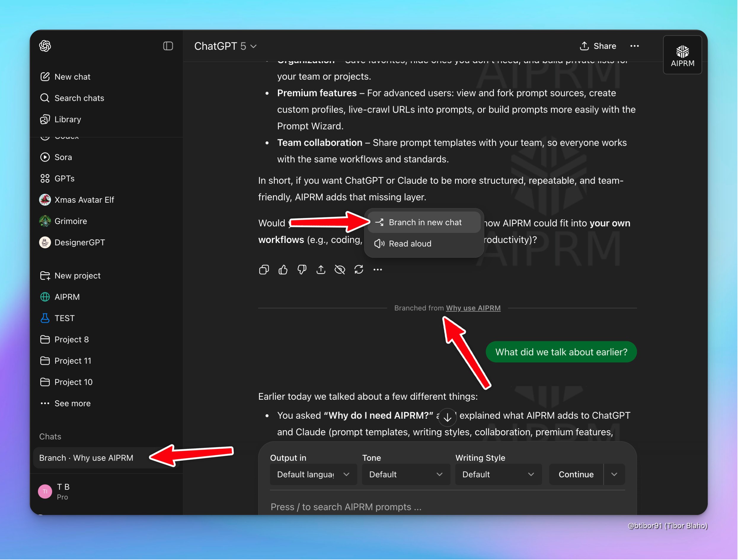Regenerate the response
Screen dimensions: 738x560
359,270
